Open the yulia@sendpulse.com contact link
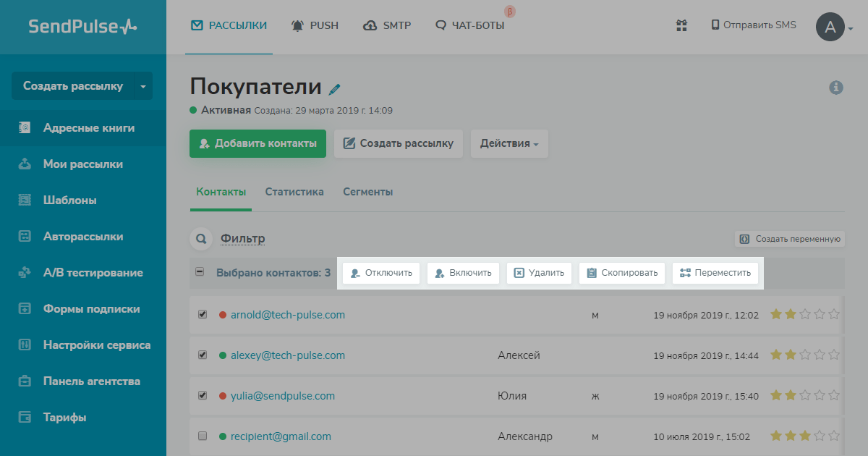 tap(282, 396)
